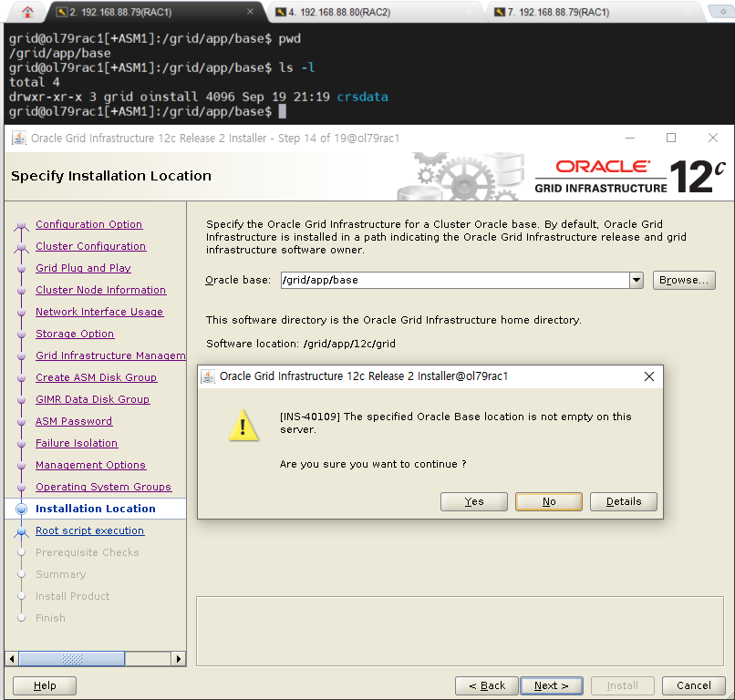
Task: Open Cluster Node Information step
Action: pos(101,290)
